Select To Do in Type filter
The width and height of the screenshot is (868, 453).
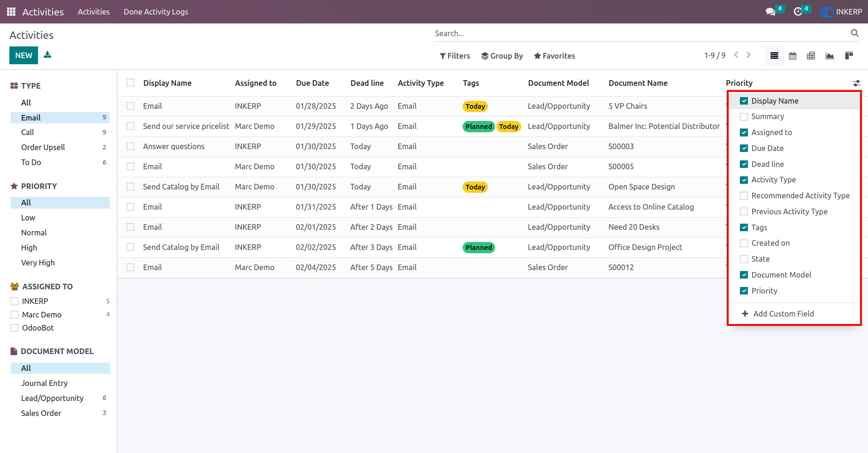tap(60, 162)
